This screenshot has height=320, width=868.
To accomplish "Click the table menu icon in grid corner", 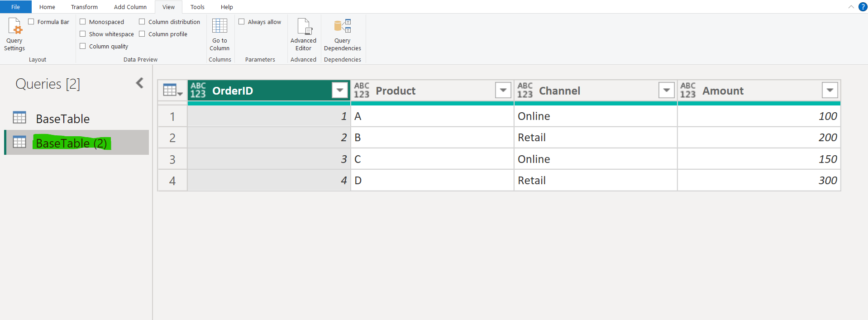I will (172, 91).
